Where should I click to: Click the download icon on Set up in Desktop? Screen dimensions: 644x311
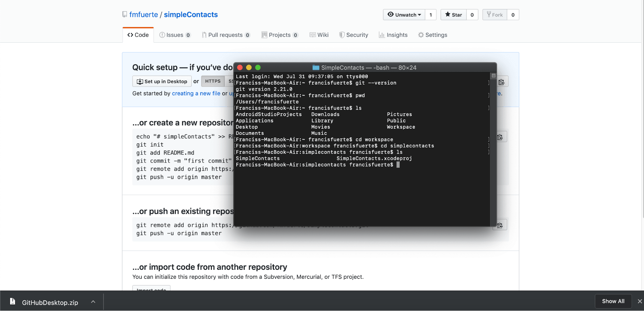[140, 81]
